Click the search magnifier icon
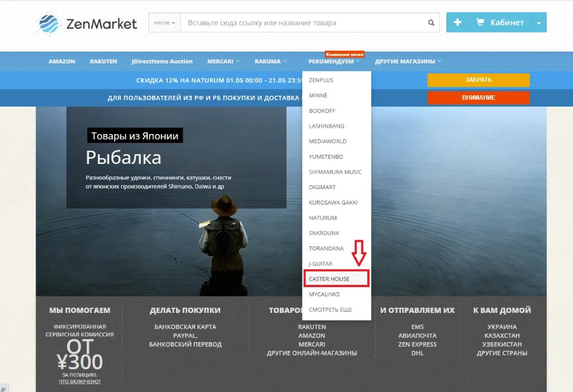Image resolution: width=573 pixels, height=392 pixels. coord(431,23)
